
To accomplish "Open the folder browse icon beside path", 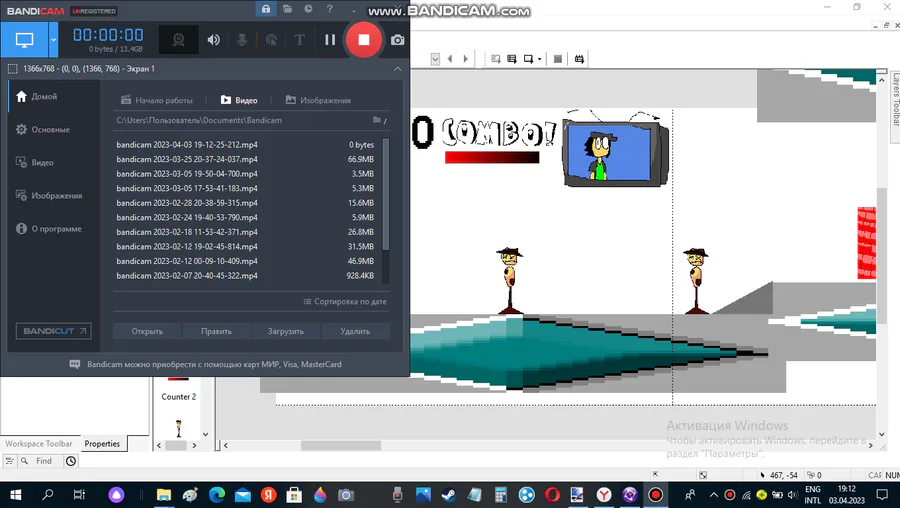I will click(x=377, y=120).
